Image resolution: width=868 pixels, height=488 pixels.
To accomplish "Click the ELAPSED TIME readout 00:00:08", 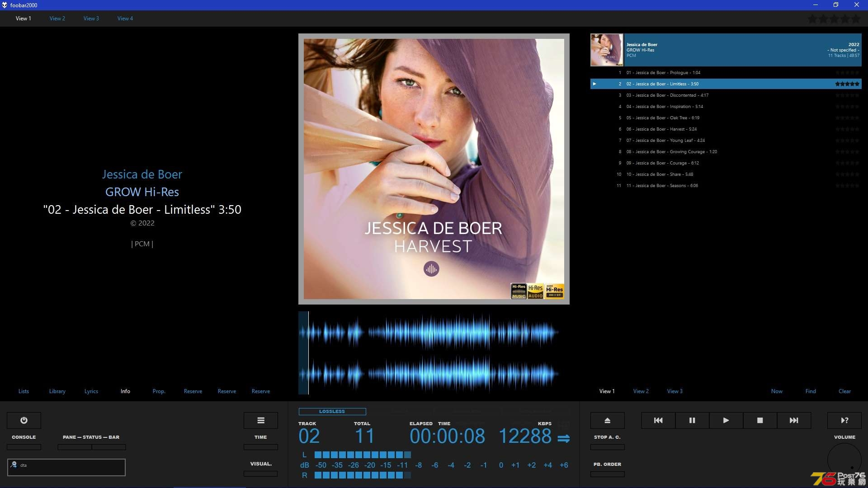I will click(x=447, y=436).
